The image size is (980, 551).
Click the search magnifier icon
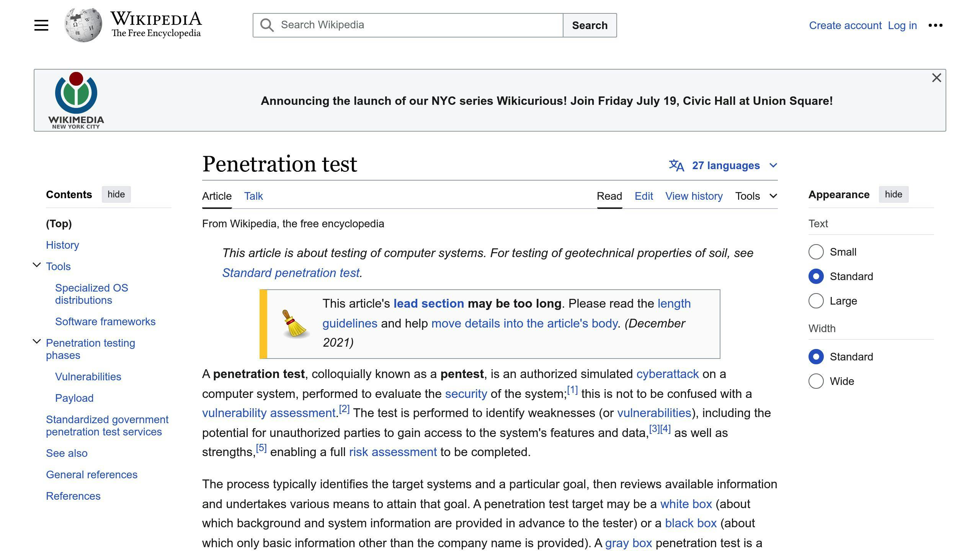coord(266,26)
